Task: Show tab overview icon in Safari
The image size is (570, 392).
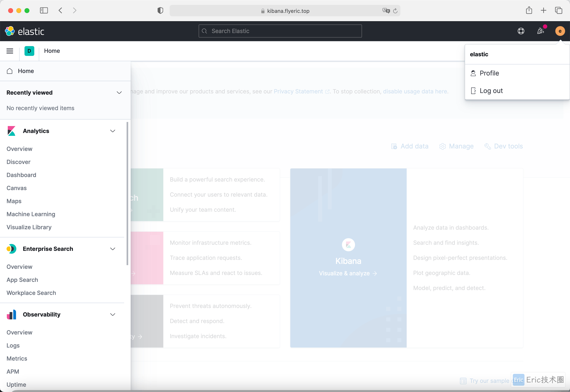Action: tap(558, 10)
